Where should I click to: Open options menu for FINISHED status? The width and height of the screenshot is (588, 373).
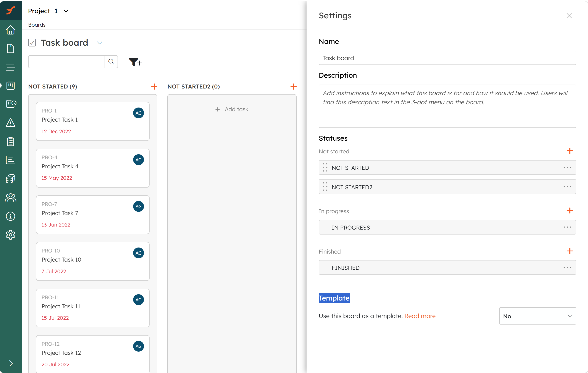click(x=567, y=268)
